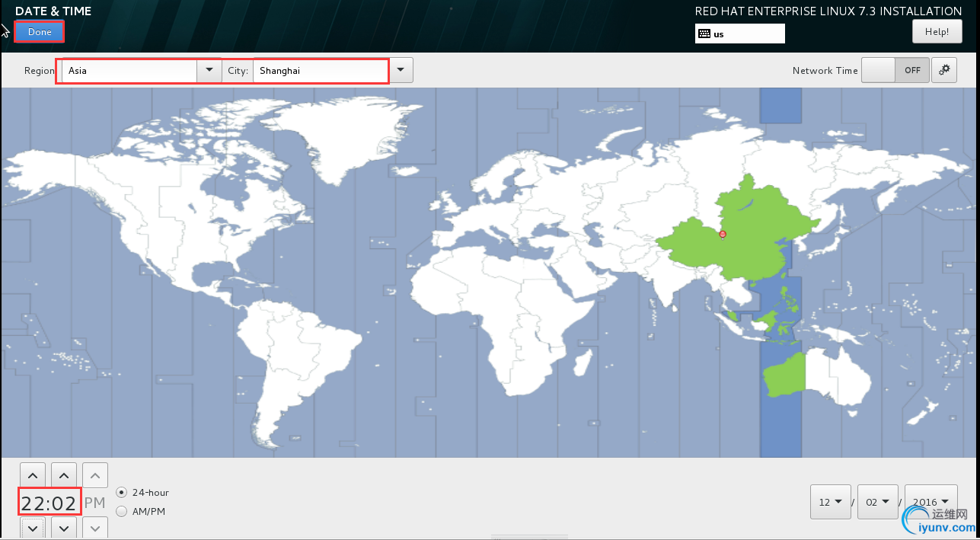
Task: Expand the Region dropdown arrow
Action: (209, 71)
